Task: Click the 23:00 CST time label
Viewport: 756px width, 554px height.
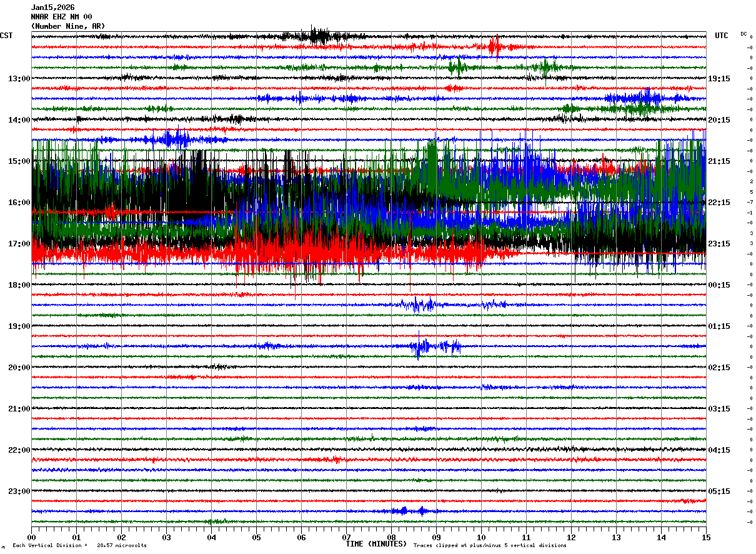Action: click(x=19, y=491)
